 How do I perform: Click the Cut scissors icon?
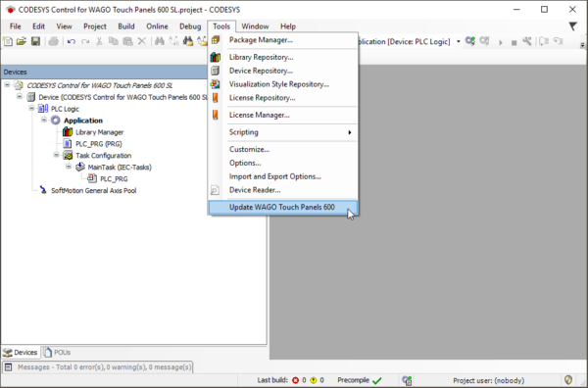[99, 41]
